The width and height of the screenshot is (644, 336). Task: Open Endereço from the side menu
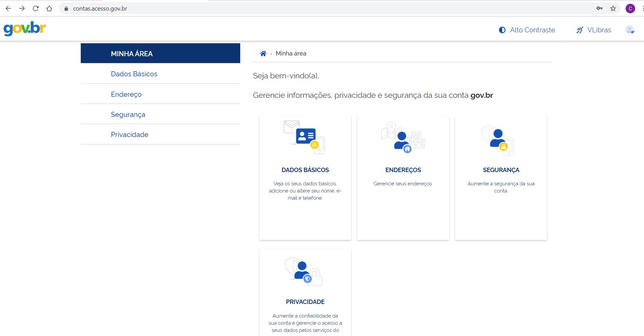coord(126,94)
